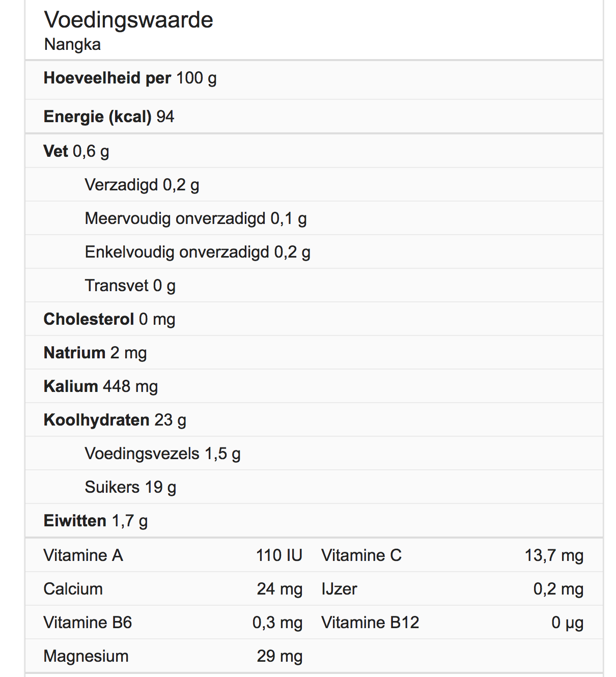Click the Natrium 2 mg row
The image size is (616, 677).
click(314, 353)
